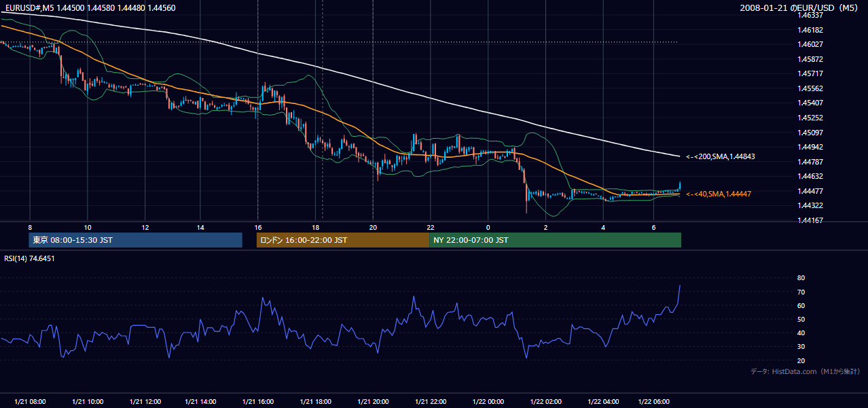The image size is (868, 408).
Task: Click the bottom time label 1/21 08:00
Action: 30,402
